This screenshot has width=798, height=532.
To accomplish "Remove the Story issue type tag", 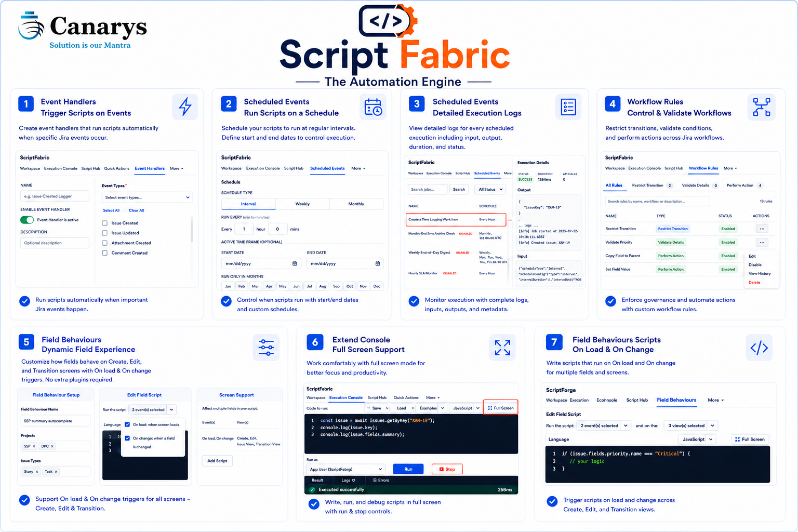I will pos(37,472).
